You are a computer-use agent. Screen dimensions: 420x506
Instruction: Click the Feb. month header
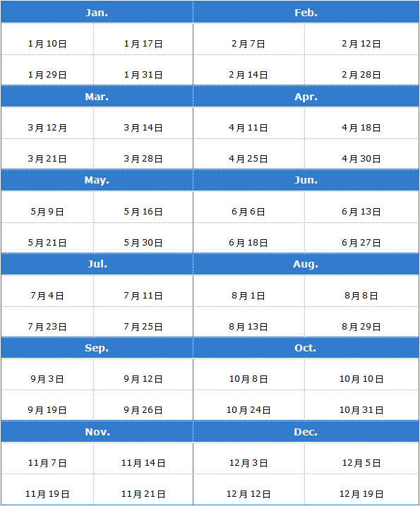click(306, 12)
